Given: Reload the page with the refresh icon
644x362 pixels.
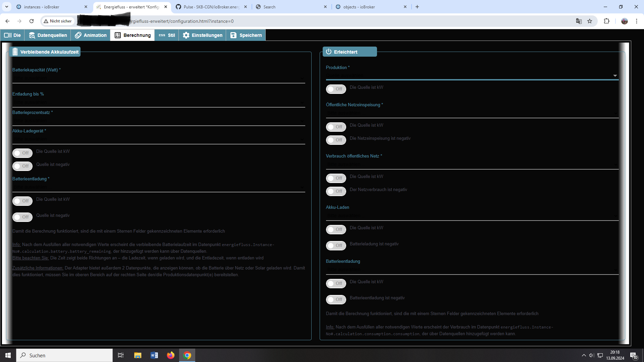Looking at the screenshot, I should click(32, 21).
